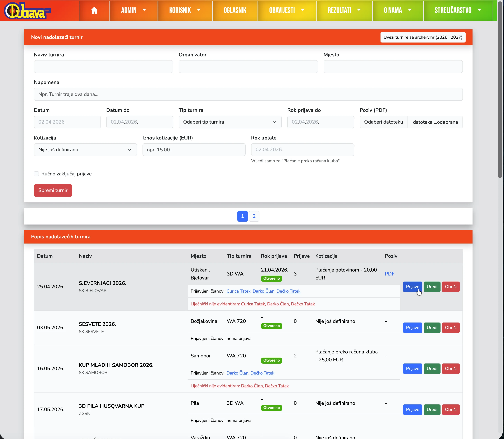Choose a file with Odaberi datoteku
The width and height of the screenshot is (504, 439).
(x=383, y=122)
